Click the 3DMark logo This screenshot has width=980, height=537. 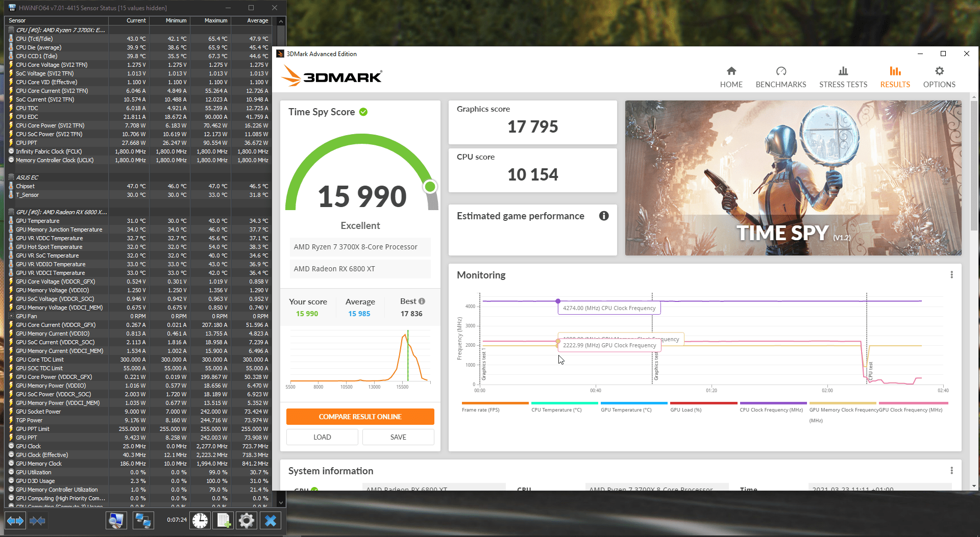[332, 76]
